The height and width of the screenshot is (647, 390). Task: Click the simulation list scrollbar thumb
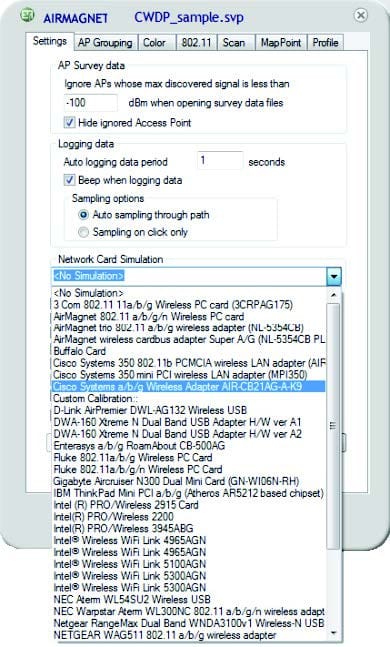[333, 426]
